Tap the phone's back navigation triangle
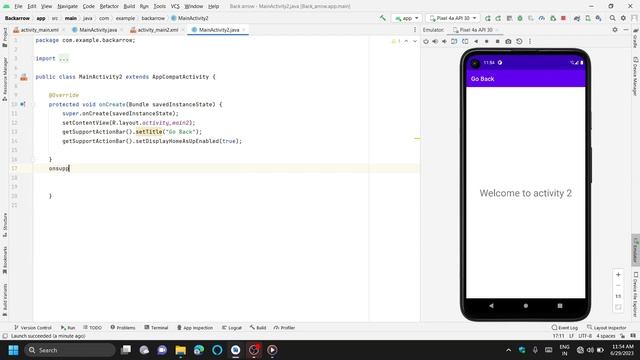 click(x=491, y=306)
